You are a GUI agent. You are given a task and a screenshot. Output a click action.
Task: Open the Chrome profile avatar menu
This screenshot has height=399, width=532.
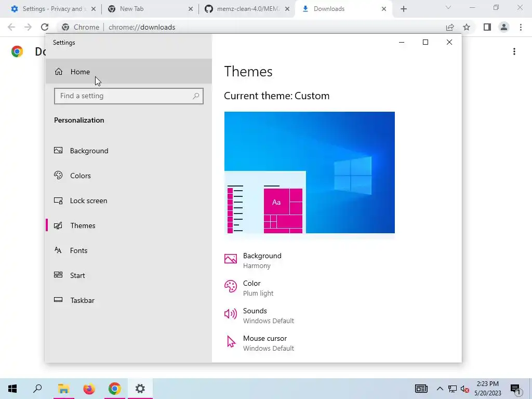pos(504,27)
